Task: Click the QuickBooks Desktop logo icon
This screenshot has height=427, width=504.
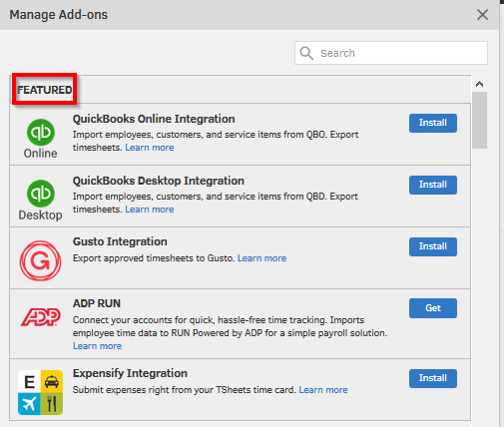Action: point(41,201)
